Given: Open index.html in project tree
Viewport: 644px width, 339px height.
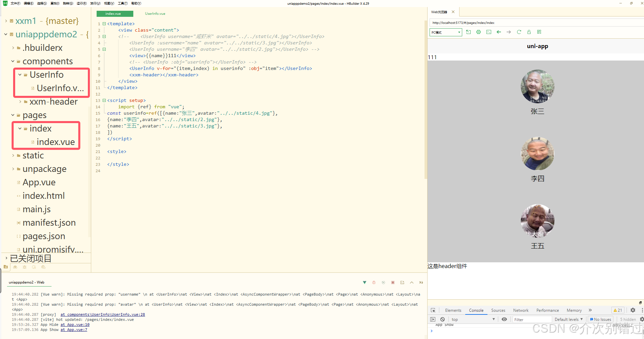Looking at the screenshot, I should point(43,196).
